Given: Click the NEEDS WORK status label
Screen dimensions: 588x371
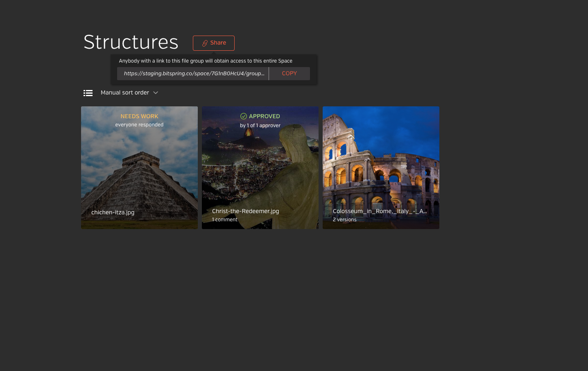Looking at the screenshot, I should (x=139, y=116).
